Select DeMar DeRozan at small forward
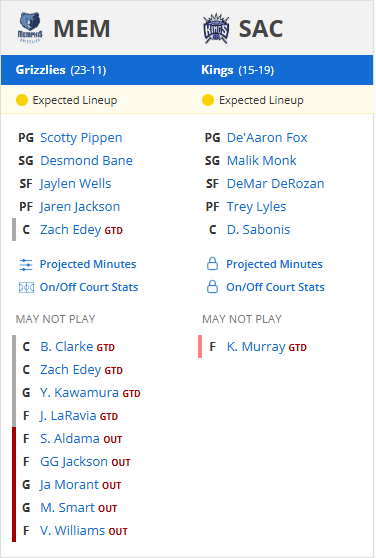376x558 pixels. (x=275, y=183)
